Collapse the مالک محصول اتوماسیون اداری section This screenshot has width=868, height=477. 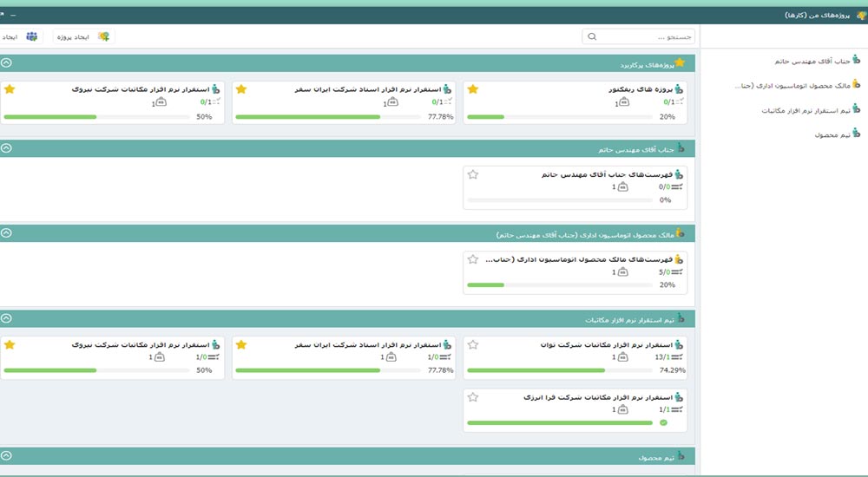coord(6,233)
